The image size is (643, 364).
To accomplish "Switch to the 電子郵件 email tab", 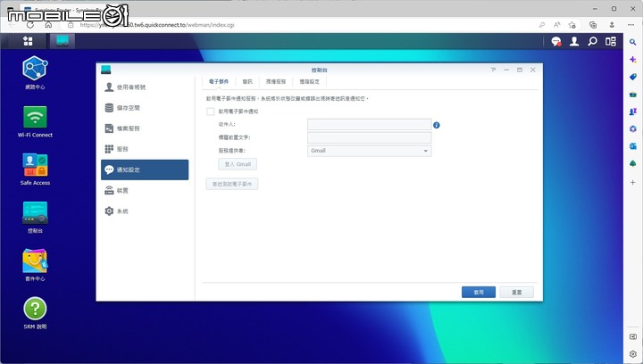I will [219, 81].
